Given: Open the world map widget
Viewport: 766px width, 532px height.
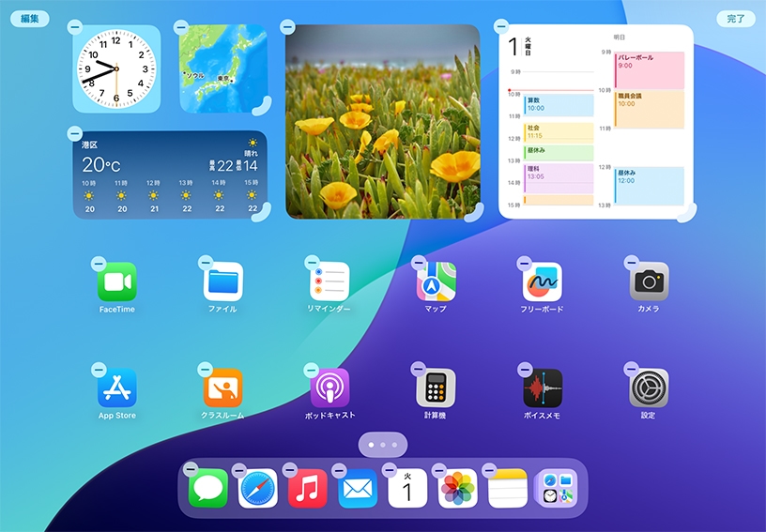Looking at the screenshot, I should [x=223, y=68].
